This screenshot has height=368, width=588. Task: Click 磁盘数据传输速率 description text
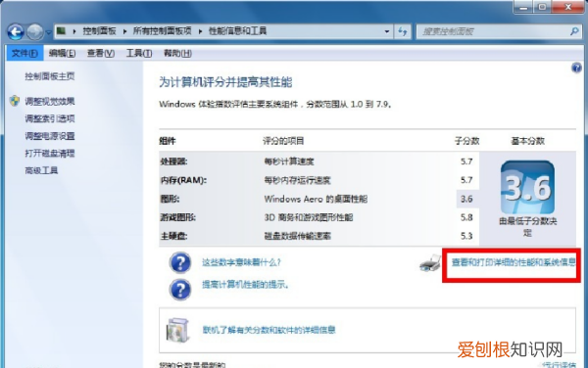point(297,236)
